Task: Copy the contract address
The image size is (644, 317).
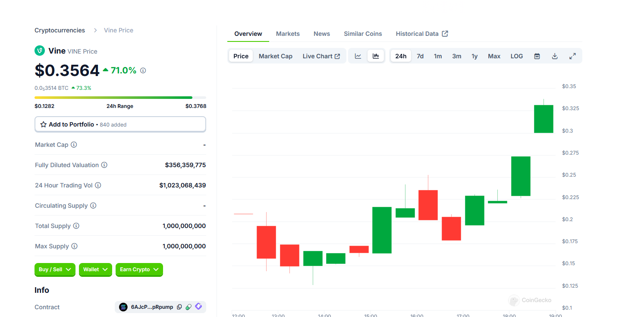Action: pos(179,307)
